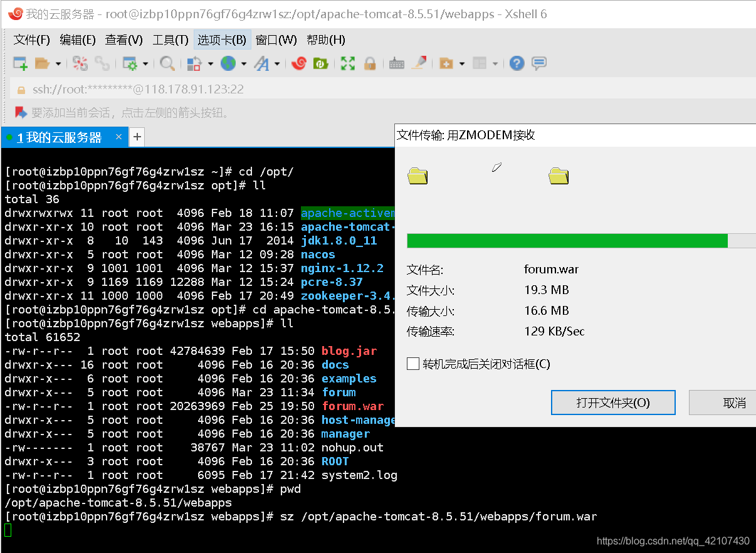Click the yellow destination folder icon in dialog
The image size is (756, 553).
tap(559, 176)
